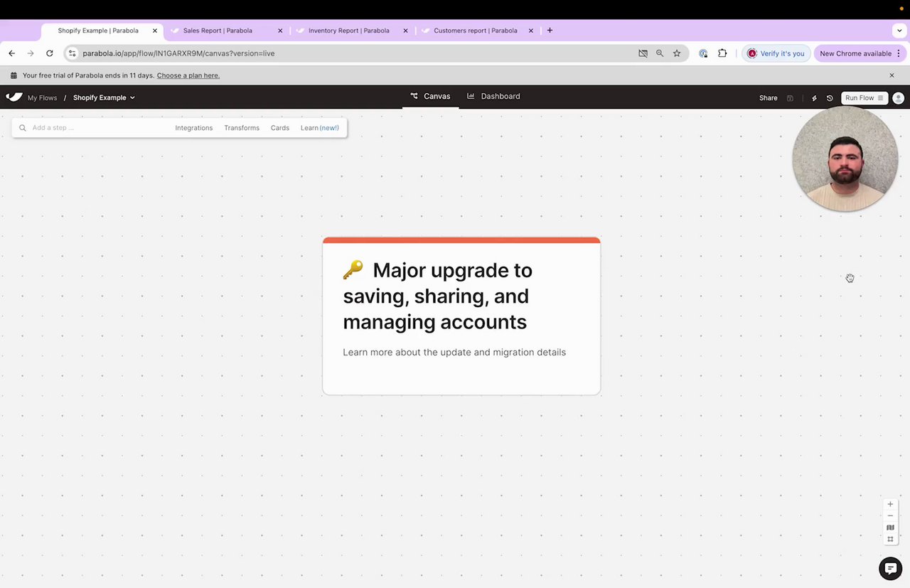Switch to Inventory Report browser tab
Image resolution: width=910 pixels, height=588 pixels.
[348, 31]
